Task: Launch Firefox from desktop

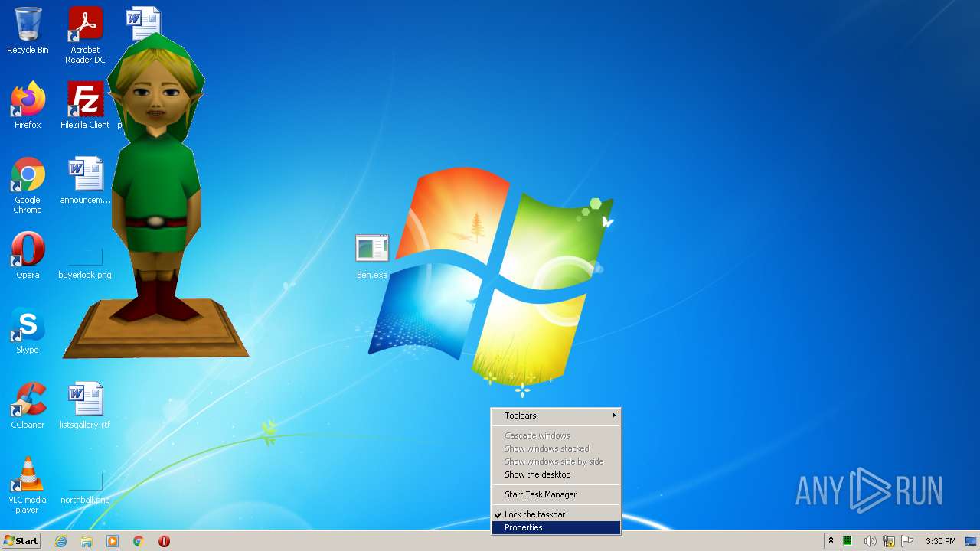Action: [x=28, y=106]
